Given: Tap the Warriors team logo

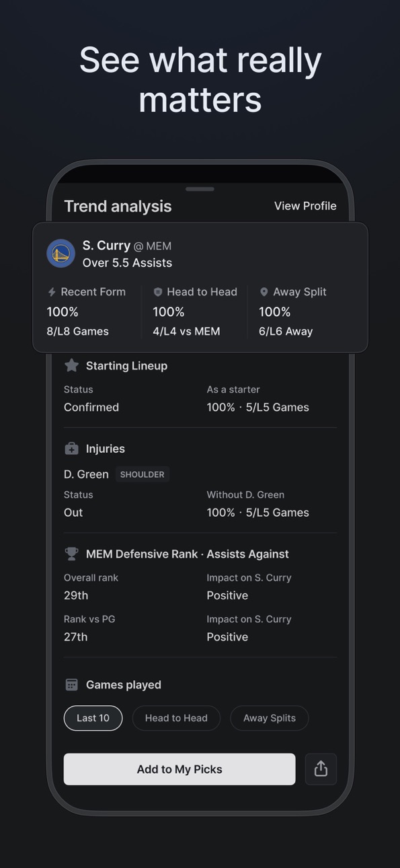Looking at the screenshot, I should click(61, 254).
